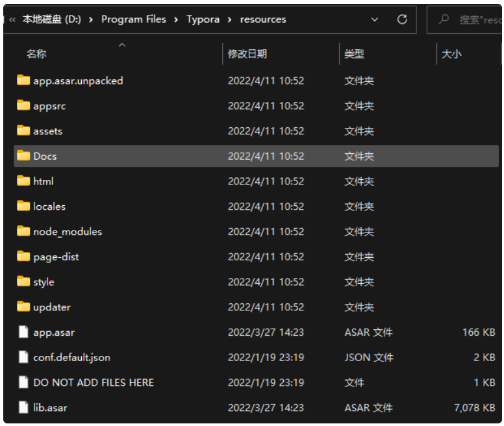This screenshot has width=504, height=426.
Task: Click the style folder icon
Action: 23,281
